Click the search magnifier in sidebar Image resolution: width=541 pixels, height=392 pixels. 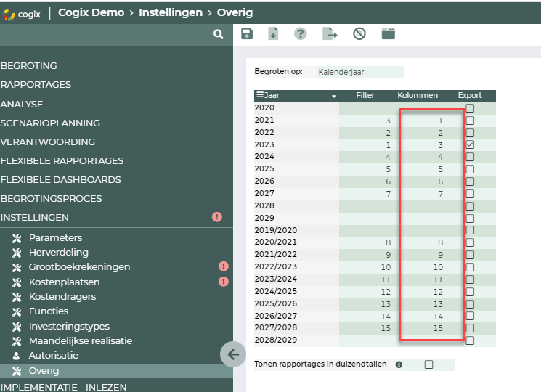coord(218,35)
